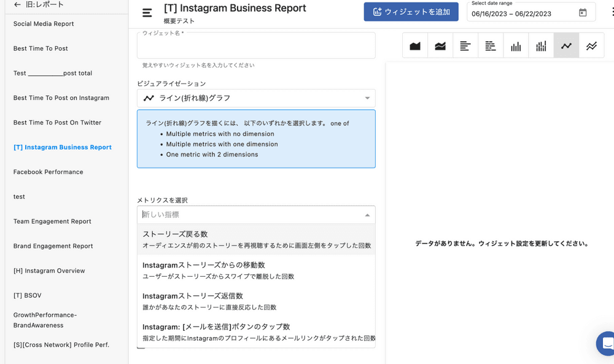Select the stacked area chart icon

pos(440,46)
